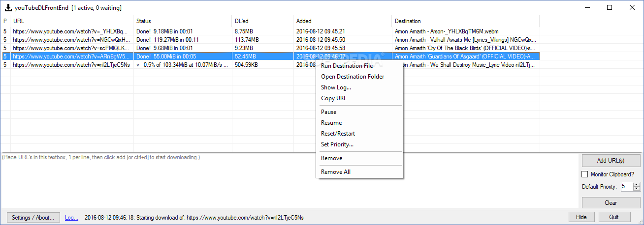Click status 'Done! 55.00MiB in 00:05'
Viewport: 644px width, 225px height.
(x=166, y=56)
